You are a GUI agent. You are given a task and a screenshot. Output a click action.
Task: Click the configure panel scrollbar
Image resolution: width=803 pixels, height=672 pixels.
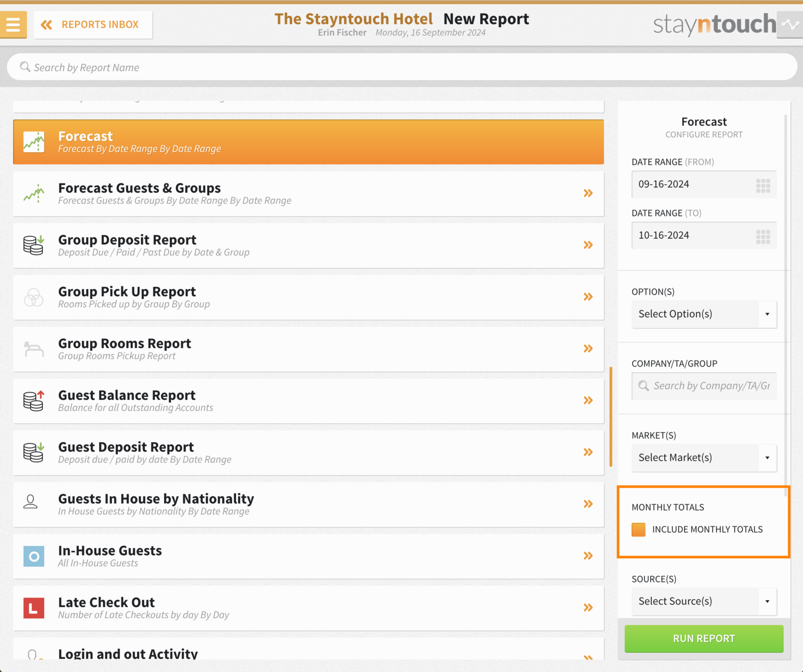(786, 305)
